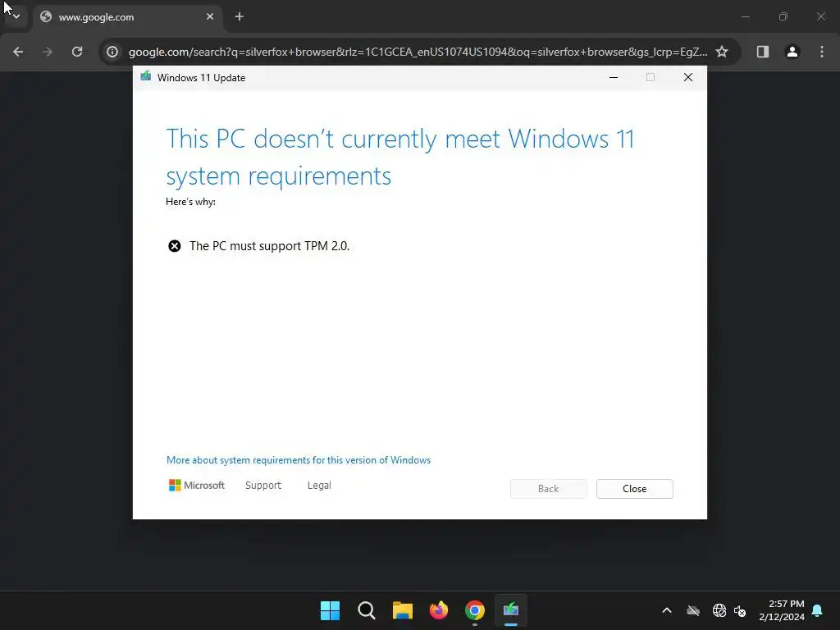This screenshot has width=840, height=630.
Task: Minimize the Chrome window
Action: point(745,16)
